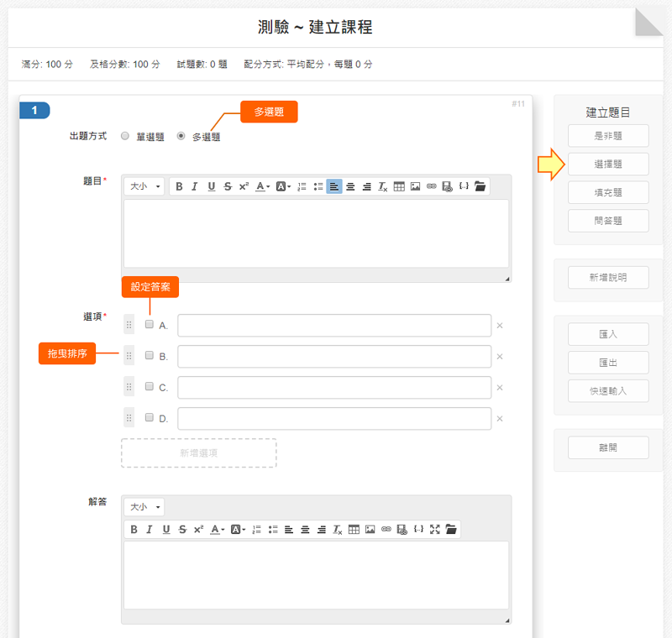This screenshot has height=638, width=672.
Task: Click strikethrough in the 解答 editor toolbar
Action: click(x=182, y=530)
